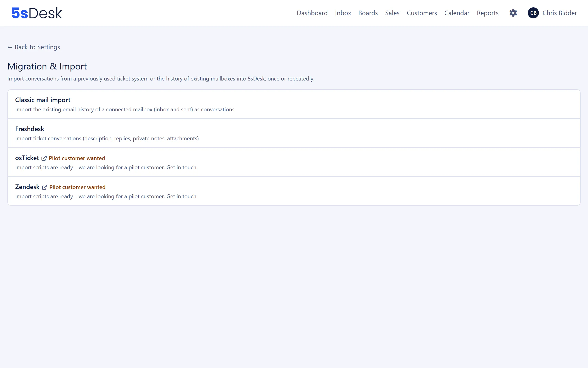This screenshot has height=368, width=588.
Task: Click 'Import the existing email history' description
Action: (x=125, y=109)
